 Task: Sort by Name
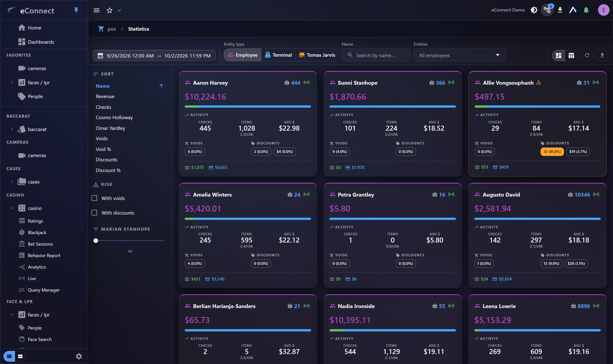103,86
